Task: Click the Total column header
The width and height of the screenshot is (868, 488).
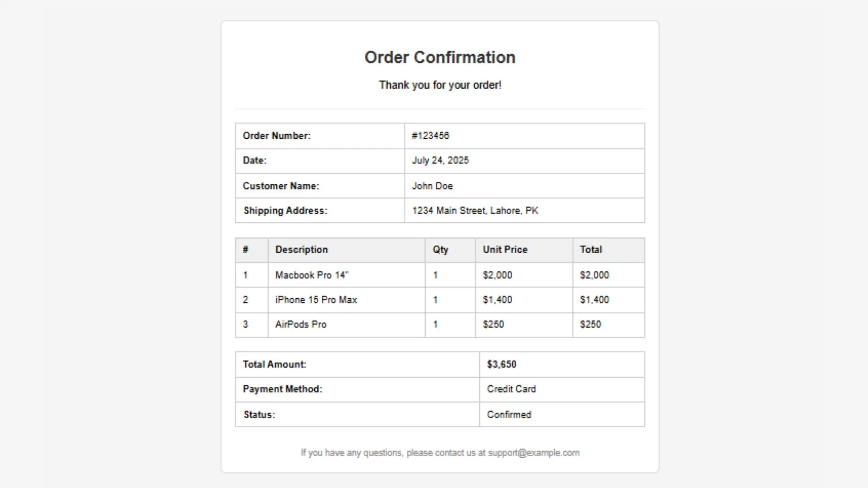Action: (591, 249)
